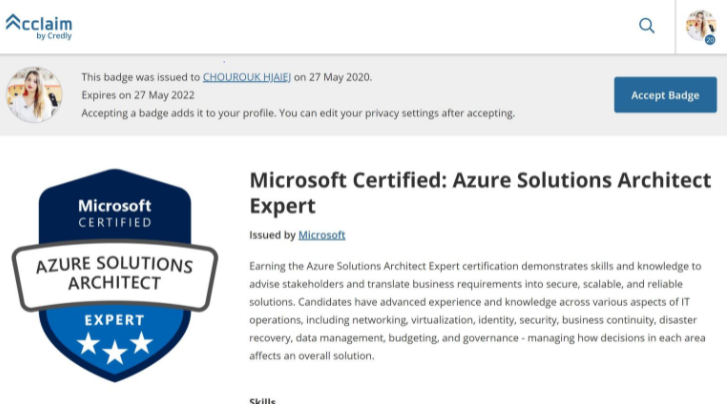
Task: Open the account avatar menu in header
Action: 700,25
